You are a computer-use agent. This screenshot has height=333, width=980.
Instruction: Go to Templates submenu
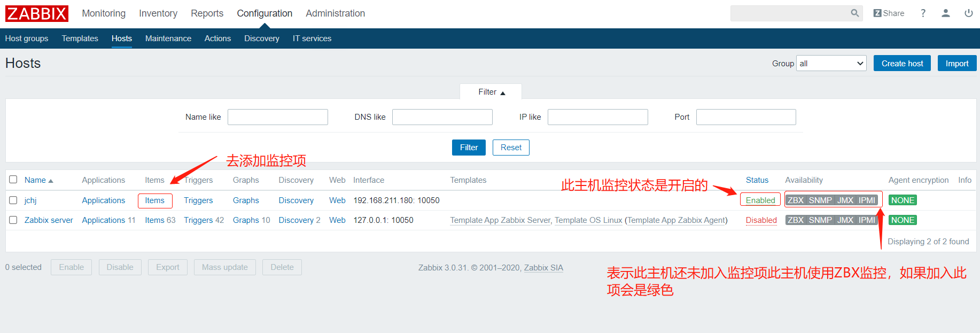(x=80, y=38)
